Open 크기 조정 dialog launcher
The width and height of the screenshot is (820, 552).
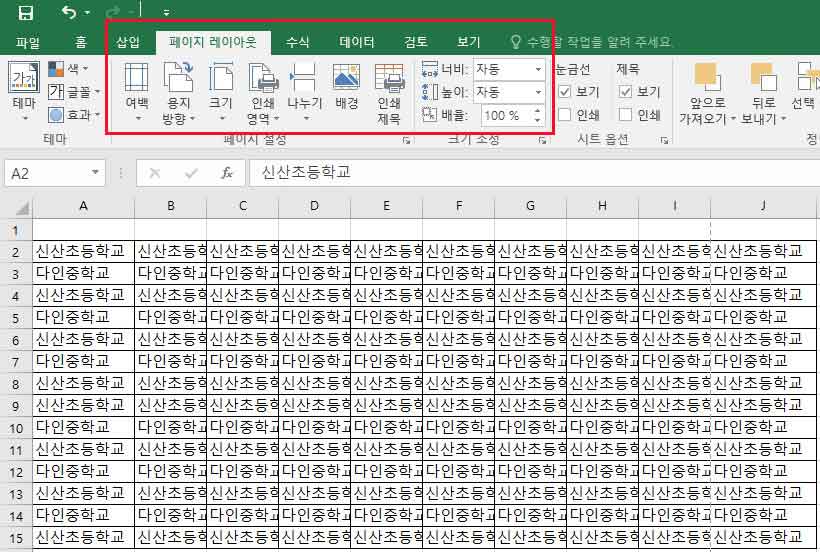tap(542, 140)
